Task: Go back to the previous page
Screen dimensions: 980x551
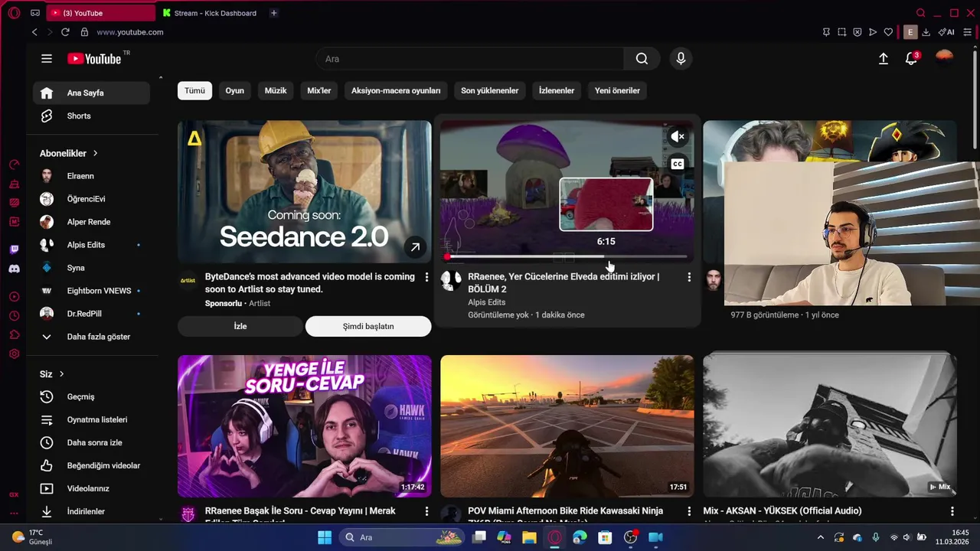Action: click(34, 32)
